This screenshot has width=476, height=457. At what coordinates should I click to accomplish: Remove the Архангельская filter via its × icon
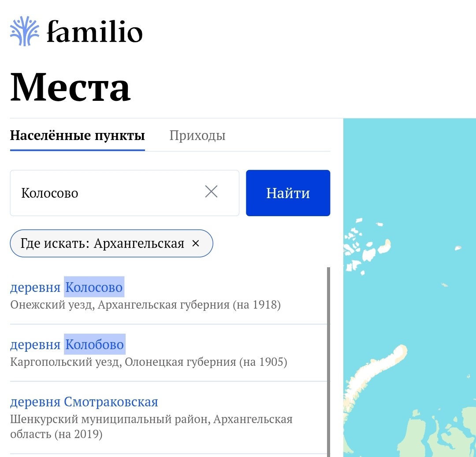[196, 243]
